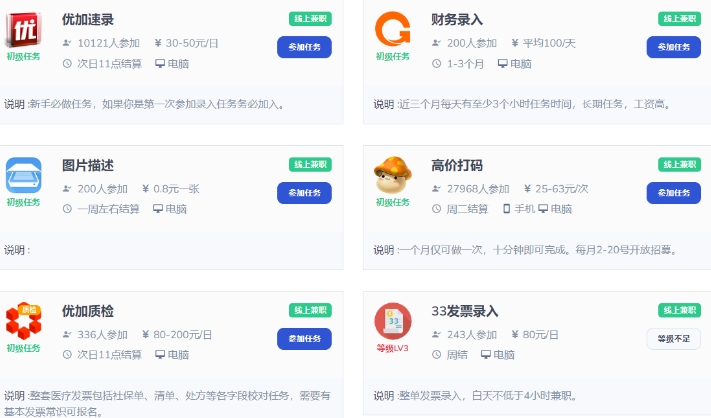711x418 pixels.
Task: Click the 25-63元/次 pay text
Action: [562, 189]
